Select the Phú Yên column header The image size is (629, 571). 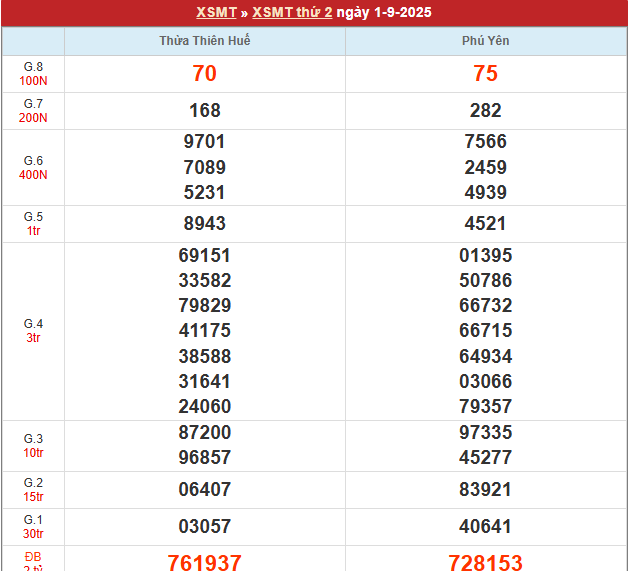coord(485,41)
